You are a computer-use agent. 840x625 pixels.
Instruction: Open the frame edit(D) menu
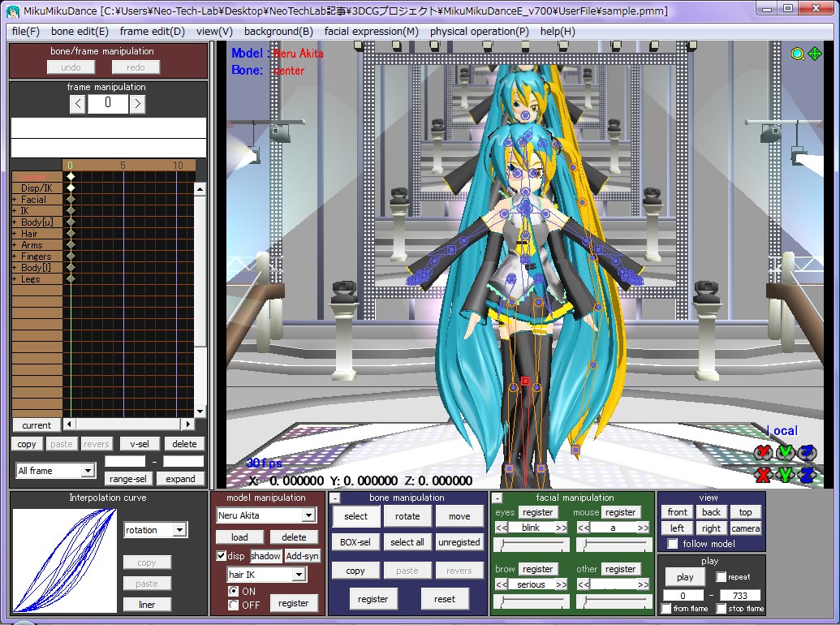tap(152, 31)
